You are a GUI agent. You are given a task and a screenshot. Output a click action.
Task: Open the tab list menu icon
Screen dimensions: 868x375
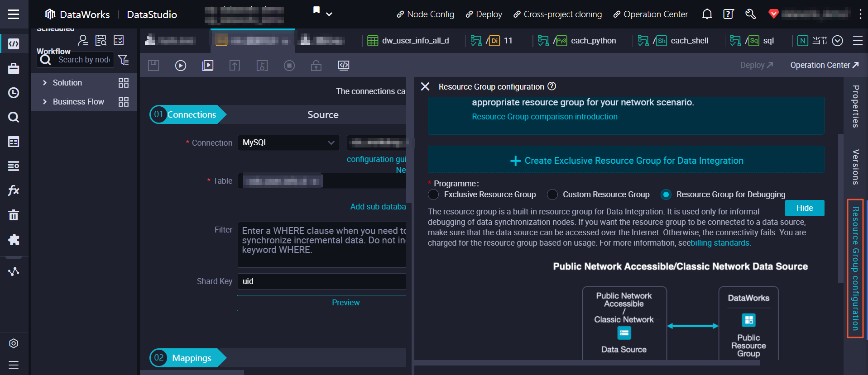[858, 41]
